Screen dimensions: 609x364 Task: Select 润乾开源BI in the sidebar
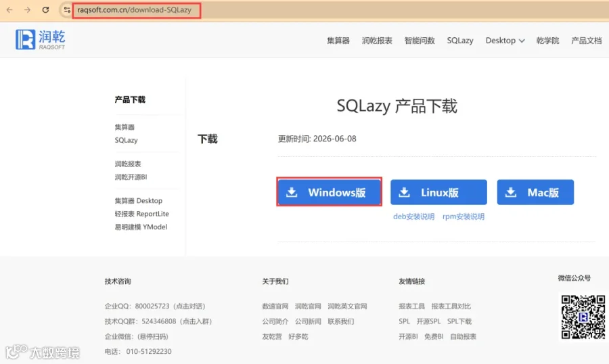tap(131, 177)
